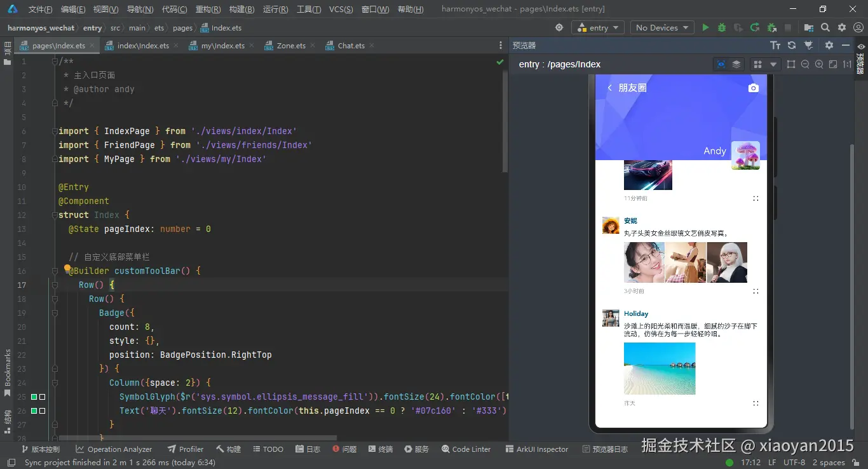Expand the previewer multi-device profile dropdown
The height and width of the screenshot is (469, 868).
point(773,64)
